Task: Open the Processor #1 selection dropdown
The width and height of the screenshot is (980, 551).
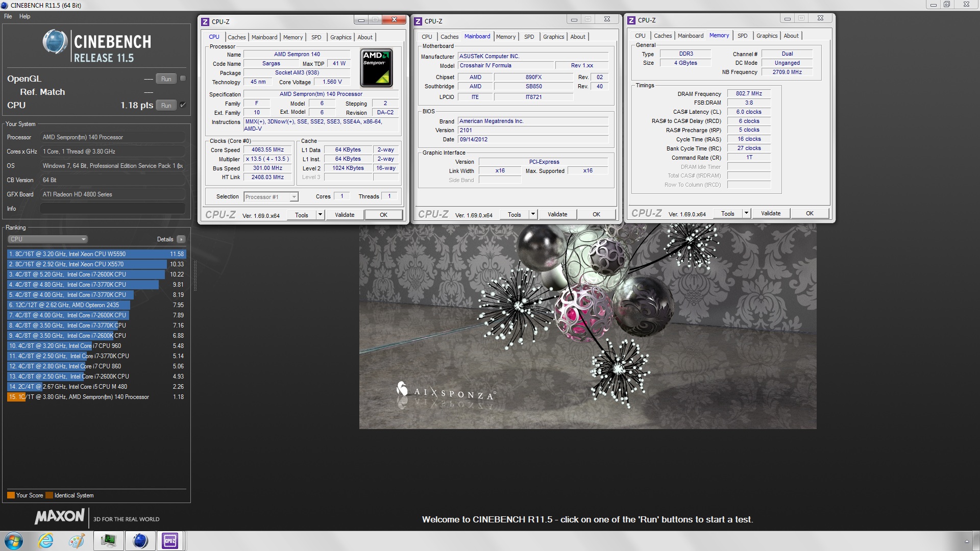Action: click(271, 197)
